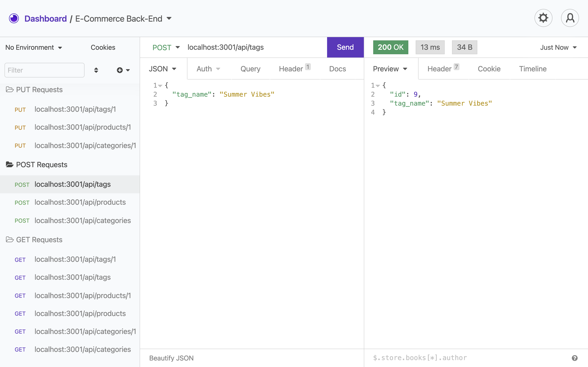Click the PUT Requests folder icon
The width and height of the screenshot is (588, 367).
[10, 89]
